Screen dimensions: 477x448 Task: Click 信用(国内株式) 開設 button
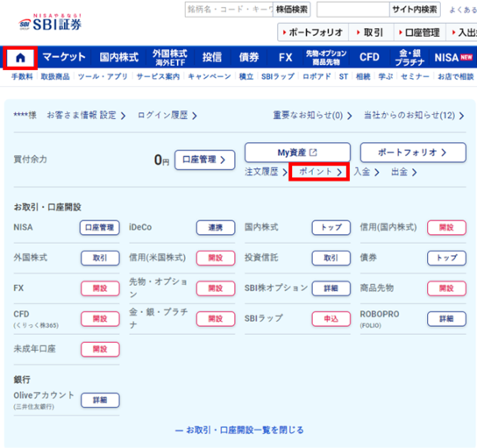point(446,228)
